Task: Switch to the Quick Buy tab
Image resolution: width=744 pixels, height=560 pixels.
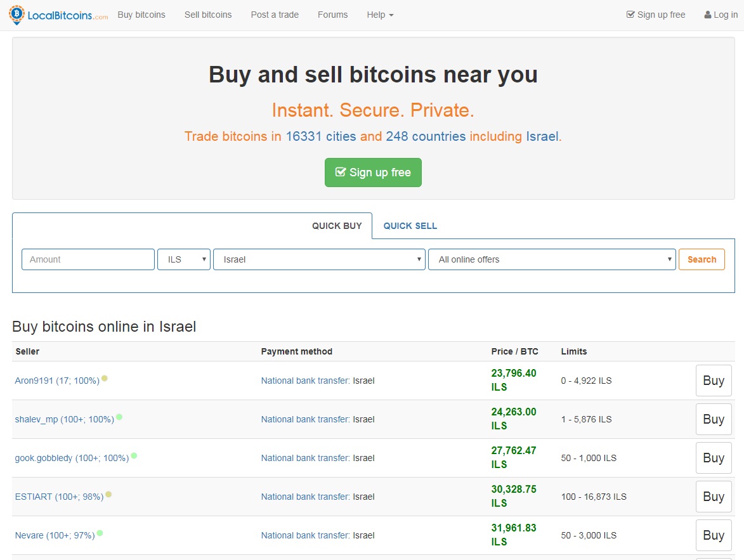Action: 337,226
